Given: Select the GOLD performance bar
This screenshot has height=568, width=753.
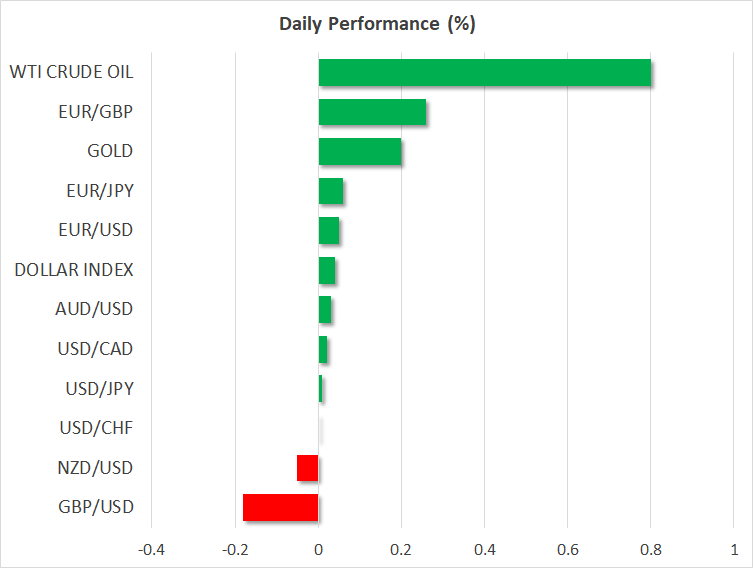Looking at the screenshot, I should coord(360,152).
